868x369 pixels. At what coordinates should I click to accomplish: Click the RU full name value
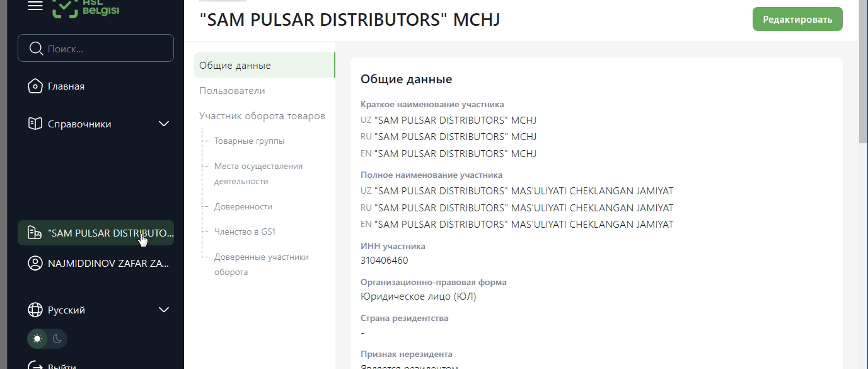pyautogui.click(x=524, y=208)
